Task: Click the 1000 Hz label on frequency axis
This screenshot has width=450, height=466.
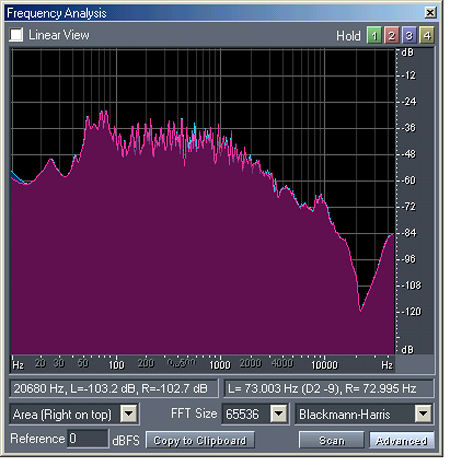Action: coord(220,365)
